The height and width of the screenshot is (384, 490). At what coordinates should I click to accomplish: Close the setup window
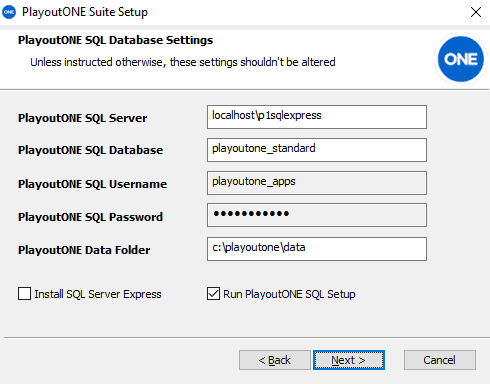(476, 12)
